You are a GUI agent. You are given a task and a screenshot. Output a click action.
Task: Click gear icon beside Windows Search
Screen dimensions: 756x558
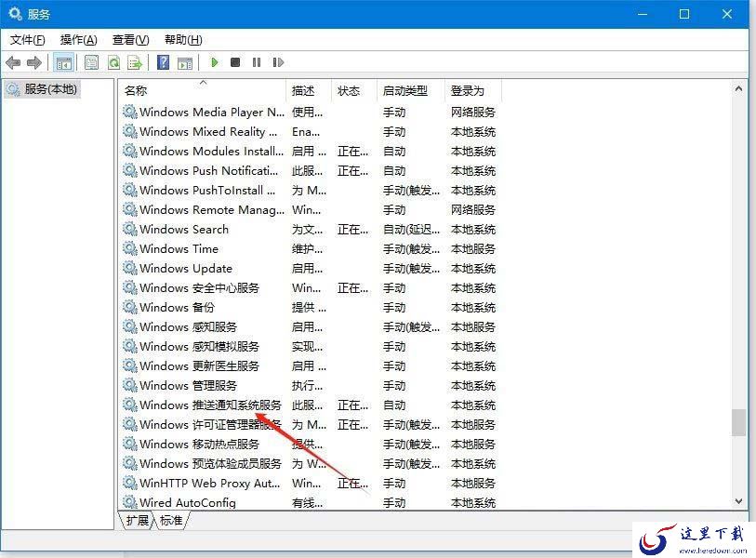pyautogui.click(x=129, y=229)
